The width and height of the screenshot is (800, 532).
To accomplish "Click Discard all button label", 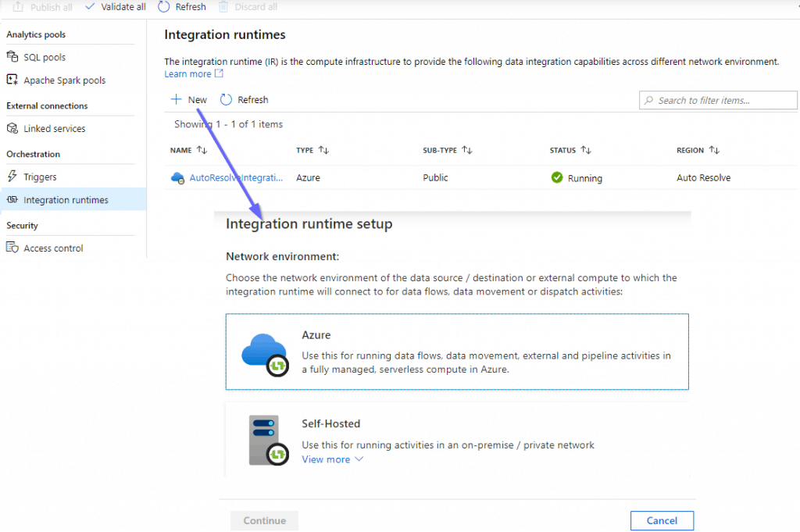I will click(255, 6).
